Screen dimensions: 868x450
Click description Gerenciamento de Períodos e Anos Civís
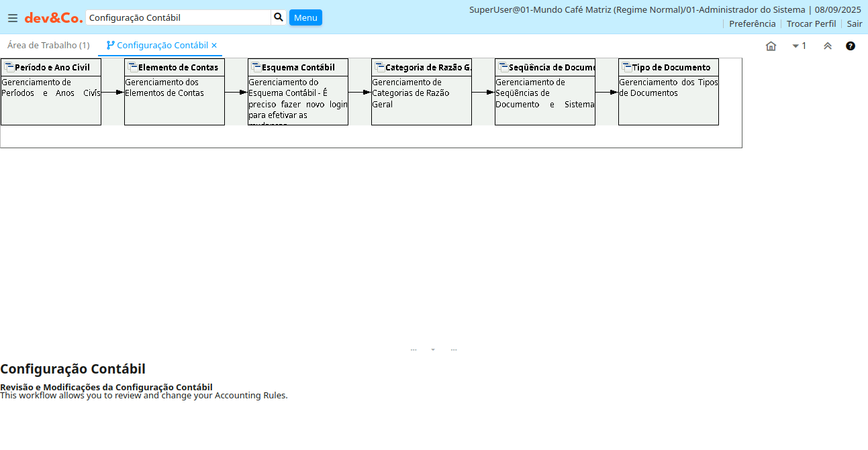tap(51, 88)
